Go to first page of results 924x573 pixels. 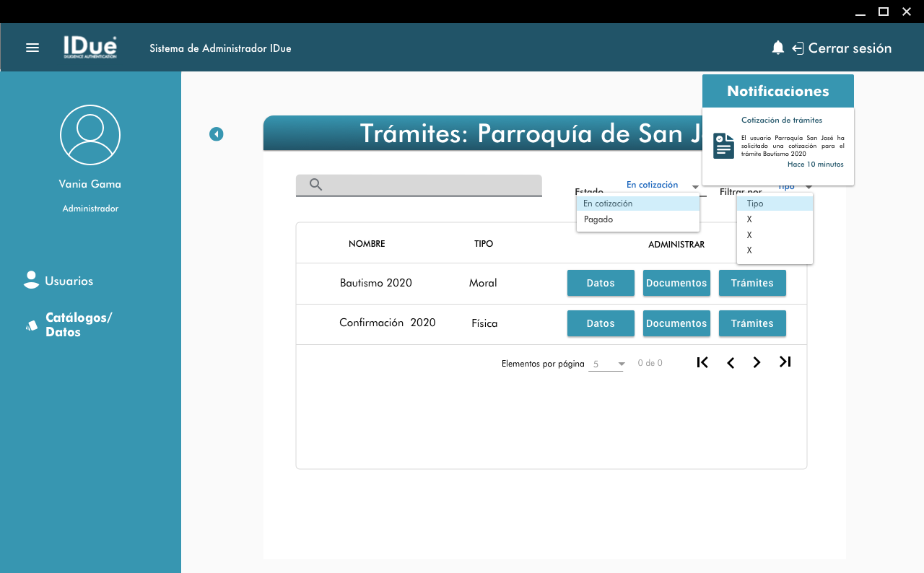tap(702, 362)
